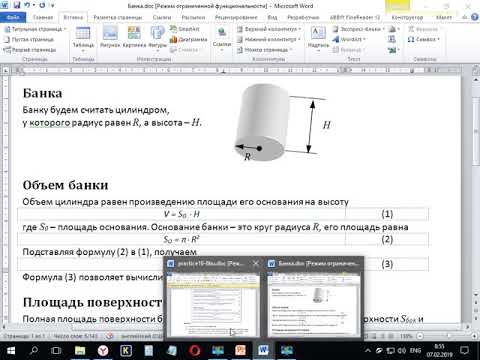Click the formula S0 = π · R²
Viewport: 480px width, 360px height.
(x=182, y=239)
